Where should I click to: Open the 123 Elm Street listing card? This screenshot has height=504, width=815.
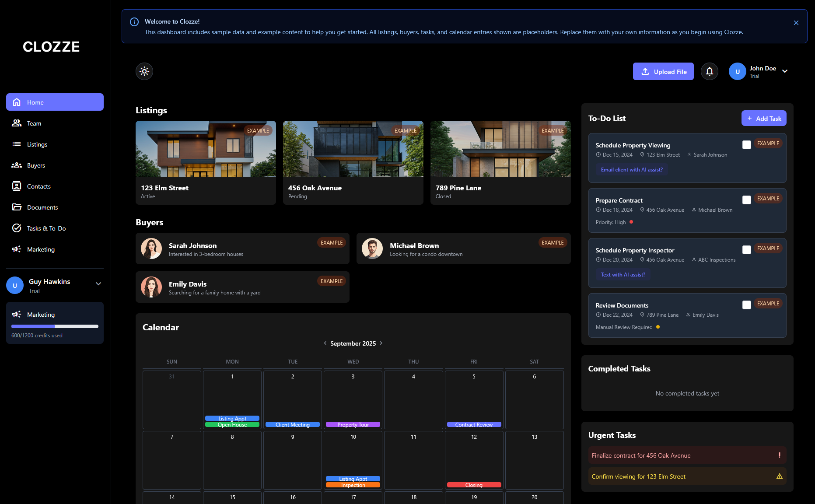click(x=206, y=163)
